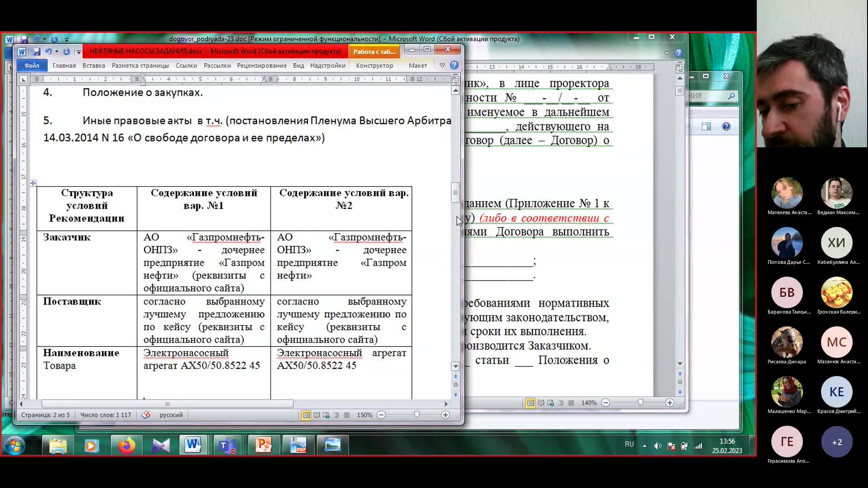This screenshot has width=868, height=488.
Task: Open Firefox from the taskbar
Action: [127, 446]
